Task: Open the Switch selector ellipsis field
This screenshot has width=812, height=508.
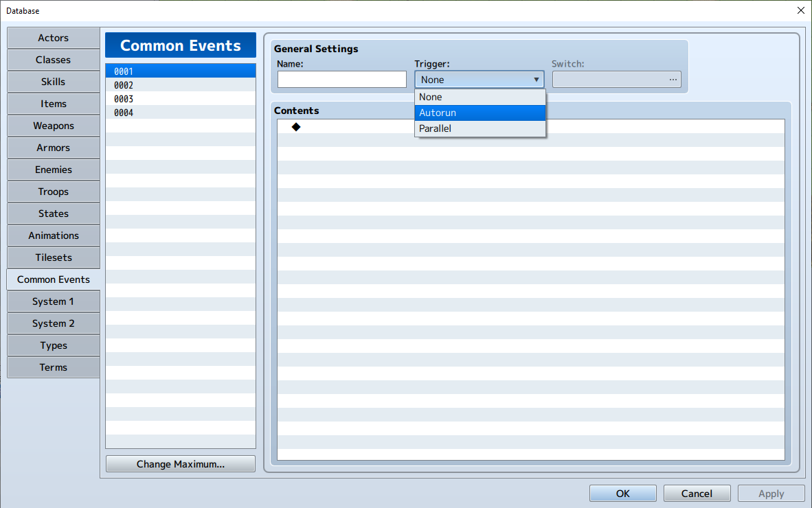Action: click(x=616, y=79)
